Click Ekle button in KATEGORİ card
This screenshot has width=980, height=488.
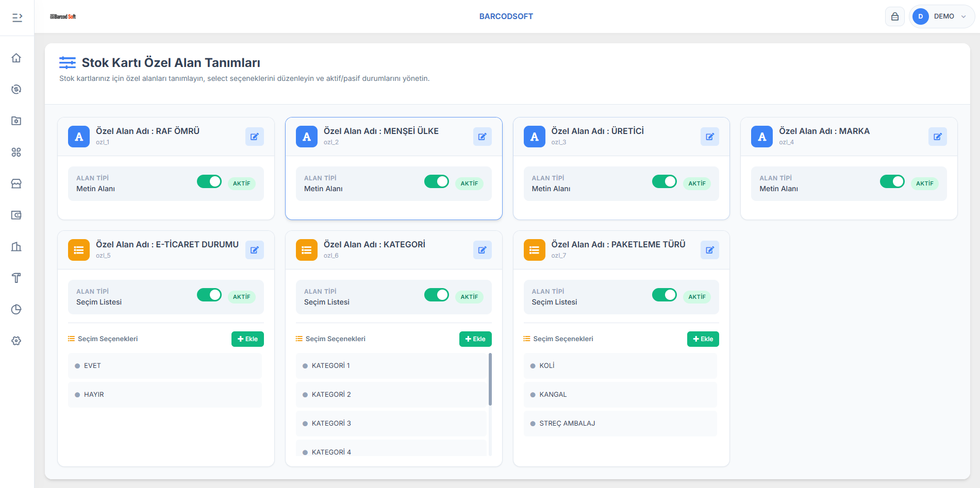coord(475,339)
